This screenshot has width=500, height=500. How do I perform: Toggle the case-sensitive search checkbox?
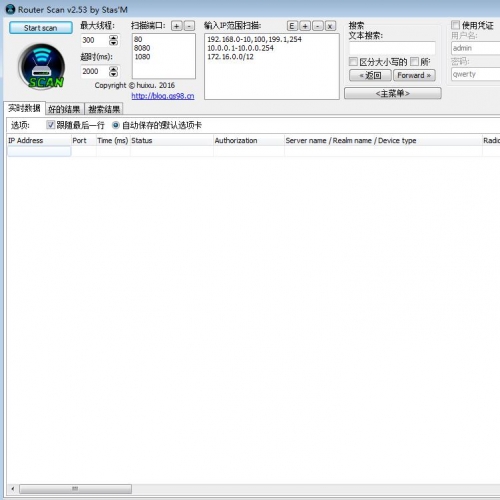click(x=353, y=61)
